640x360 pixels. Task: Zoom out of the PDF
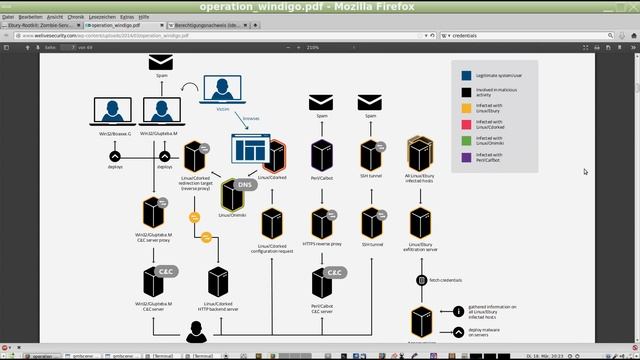pos(288,47)
